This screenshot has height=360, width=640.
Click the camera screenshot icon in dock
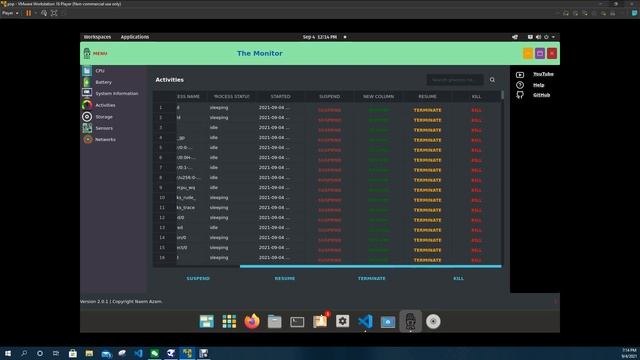[388, 322]
